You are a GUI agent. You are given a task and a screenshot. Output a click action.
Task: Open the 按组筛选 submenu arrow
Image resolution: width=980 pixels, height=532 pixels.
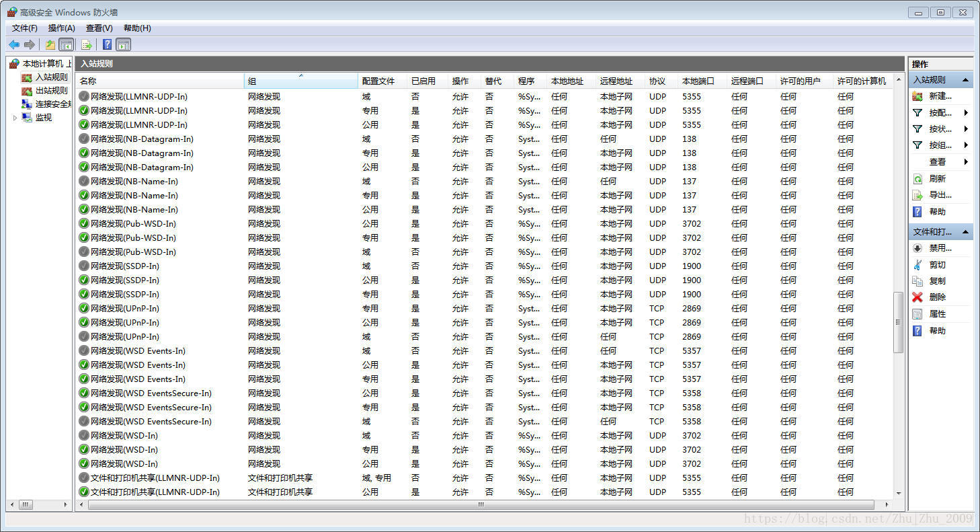point(966,145)
